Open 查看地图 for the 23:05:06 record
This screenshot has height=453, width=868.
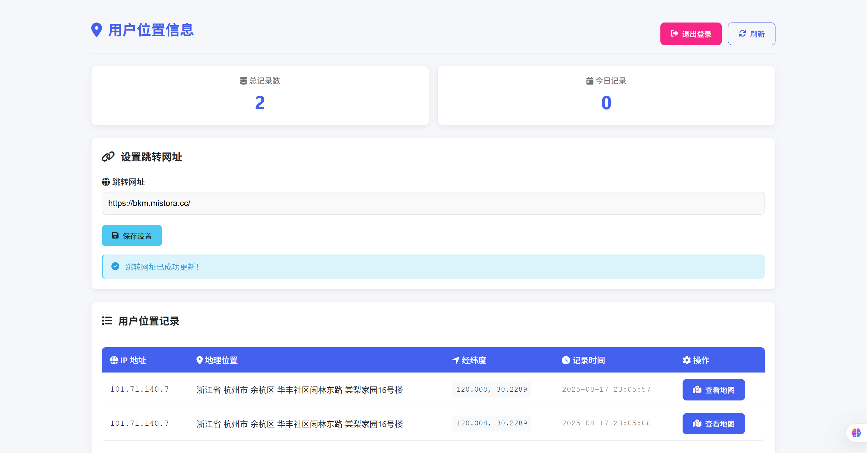pos(714,423)
